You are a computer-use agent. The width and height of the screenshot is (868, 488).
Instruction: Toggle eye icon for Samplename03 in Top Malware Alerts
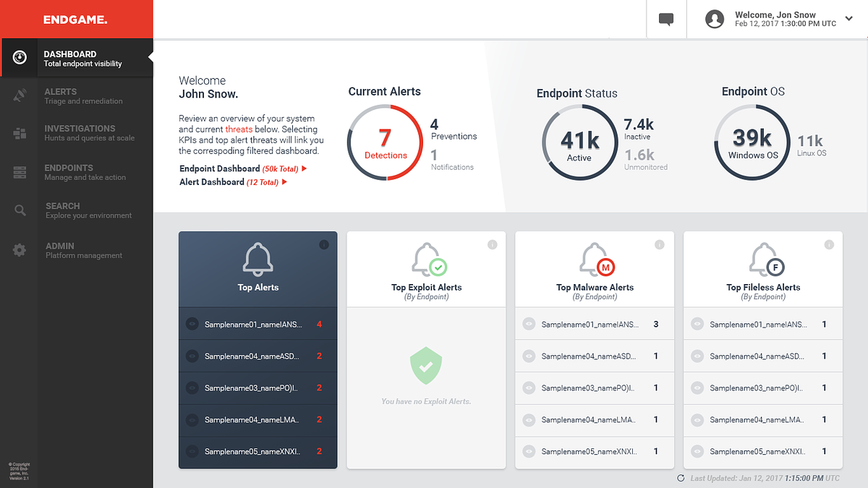point(529,388)
